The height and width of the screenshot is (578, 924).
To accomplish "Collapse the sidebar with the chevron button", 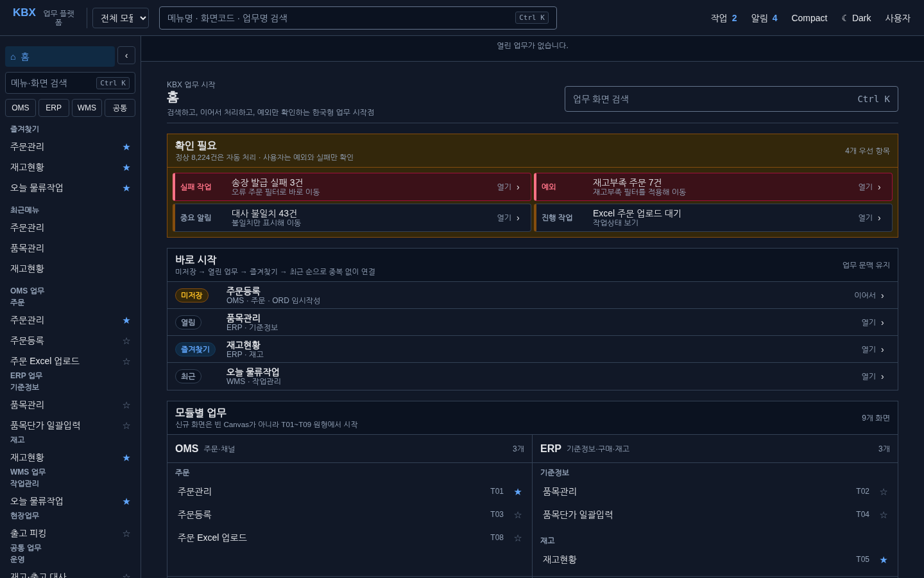I will (126, 56).
